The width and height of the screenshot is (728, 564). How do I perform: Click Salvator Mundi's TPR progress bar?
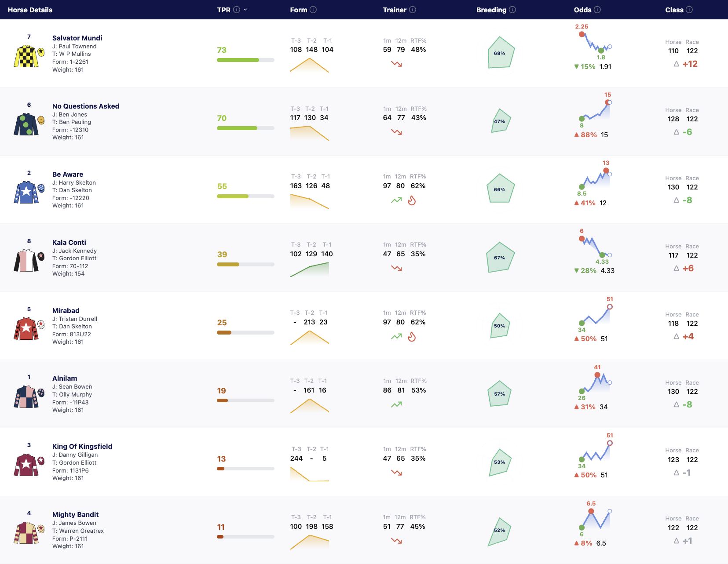245,60
